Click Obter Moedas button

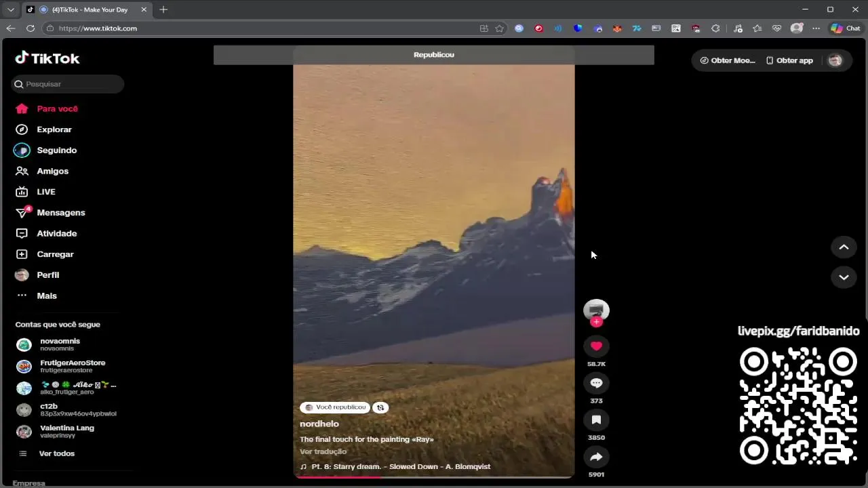point(727,60)
